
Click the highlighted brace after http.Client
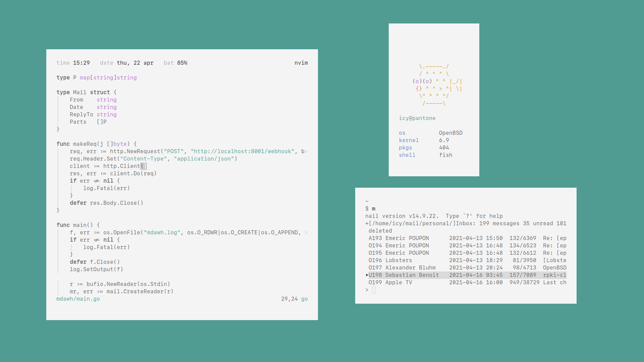coord(142,166)
